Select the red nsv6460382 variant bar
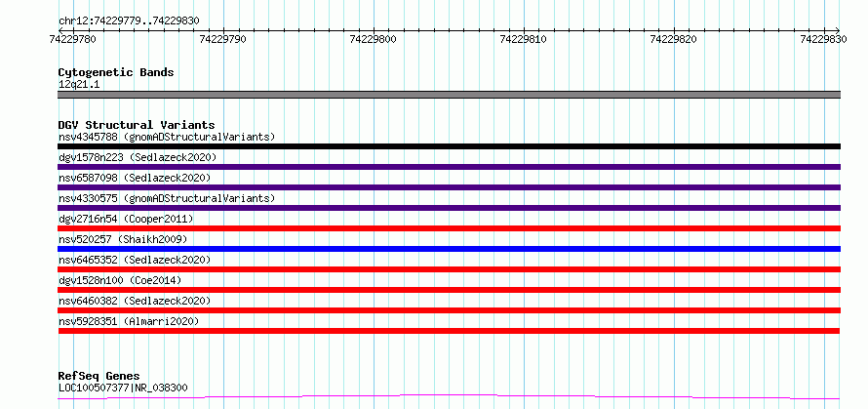 pyautogui.click(x=449, y=310)
